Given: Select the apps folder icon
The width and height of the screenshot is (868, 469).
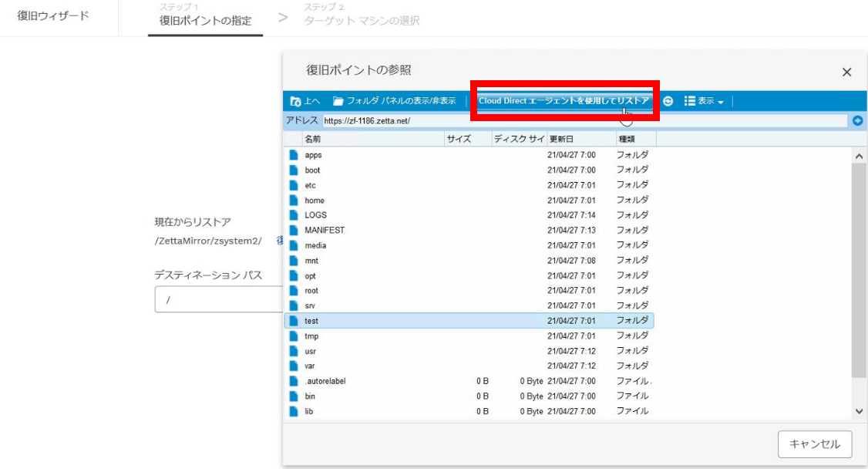Looking at the screenshot, I should [294, 155].
